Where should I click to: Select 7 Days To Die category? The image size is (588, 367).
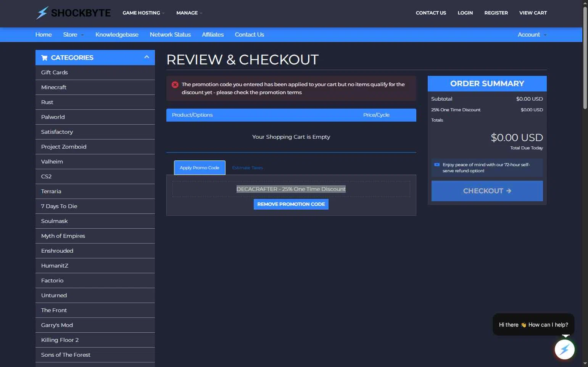pos(95,206)
